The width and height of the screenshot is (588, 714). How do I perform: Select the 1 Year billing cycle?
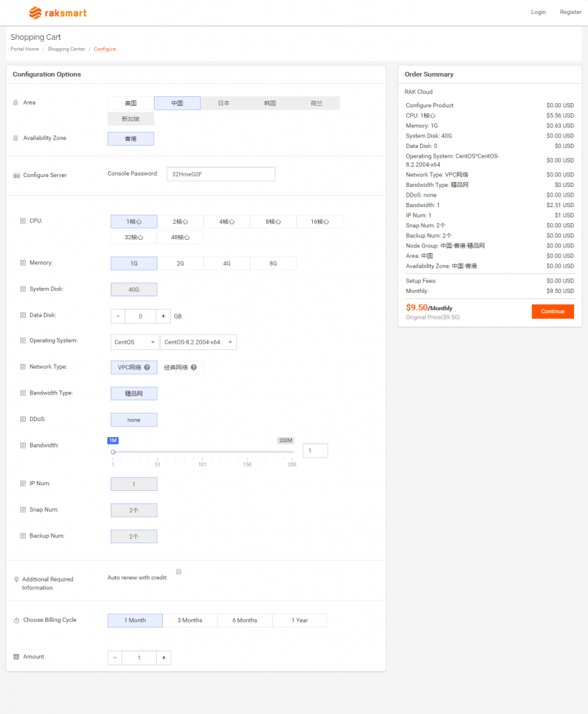299,621
